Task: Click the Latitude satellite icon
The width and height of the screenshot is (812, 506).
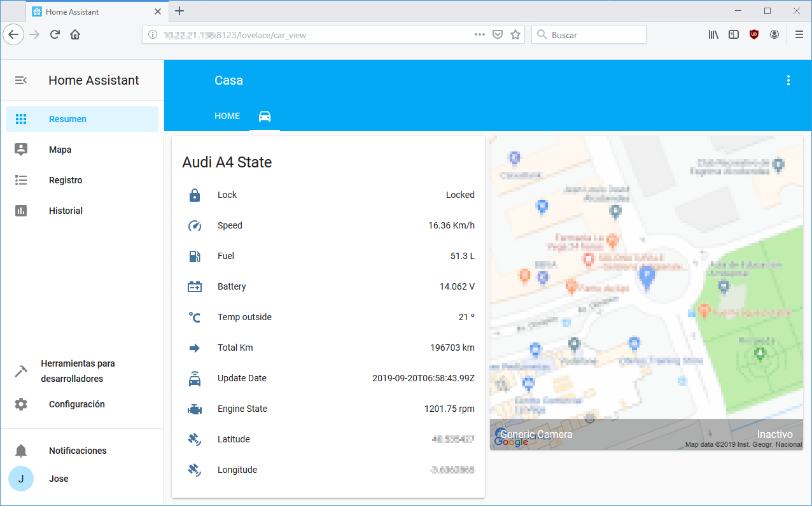Action: point(195,439)
